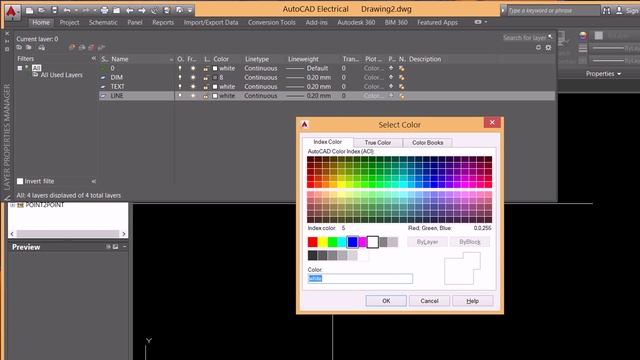
Task: Switch to the Color Books tab
Action: pyautogui.click(x=427, y=142)
